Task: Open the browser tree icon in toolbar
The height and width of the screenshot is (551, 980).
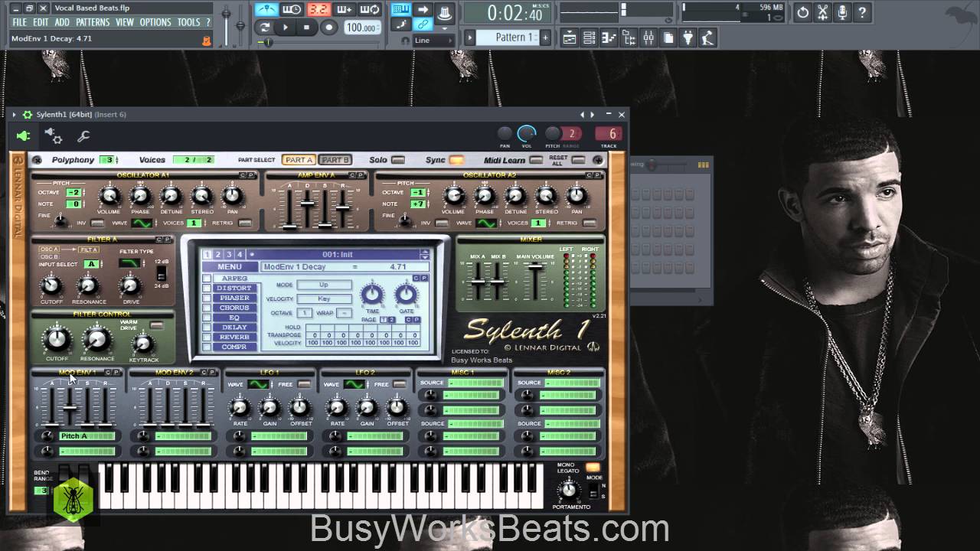Action: 629,37
